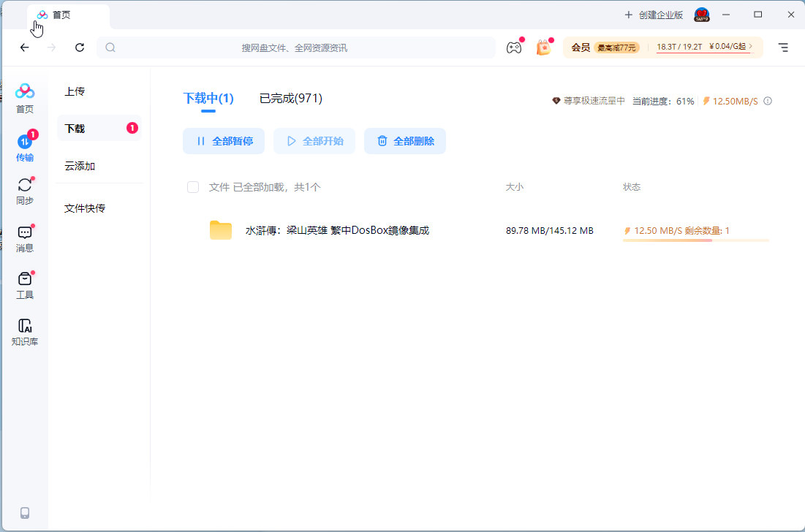Click the phone device icon at bottom left
Viewport: 805px width, 532px height.
click(x=25, y=512)
